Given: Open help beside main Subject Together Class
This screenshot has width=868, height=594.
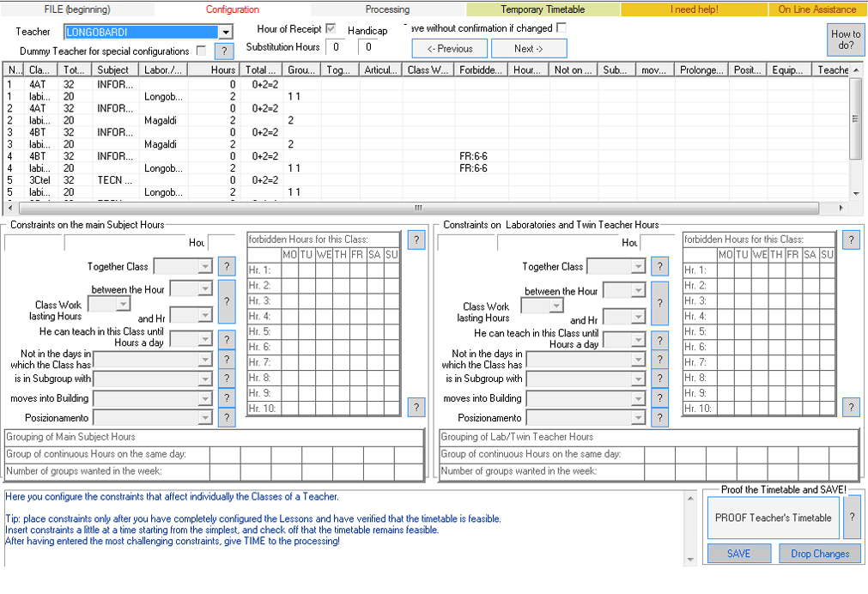Looking at the screenshot, I should point(227,266).
